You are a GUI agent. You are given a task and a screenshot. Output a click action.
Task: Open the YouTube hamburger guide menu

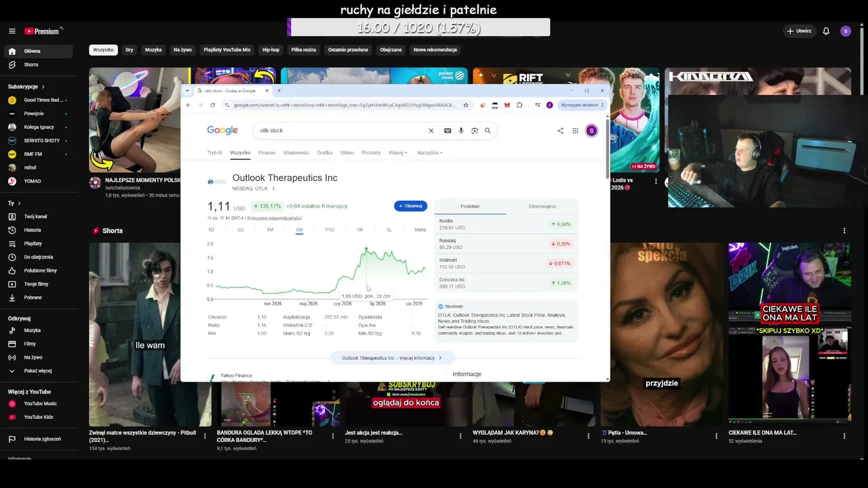click(12, 31)
